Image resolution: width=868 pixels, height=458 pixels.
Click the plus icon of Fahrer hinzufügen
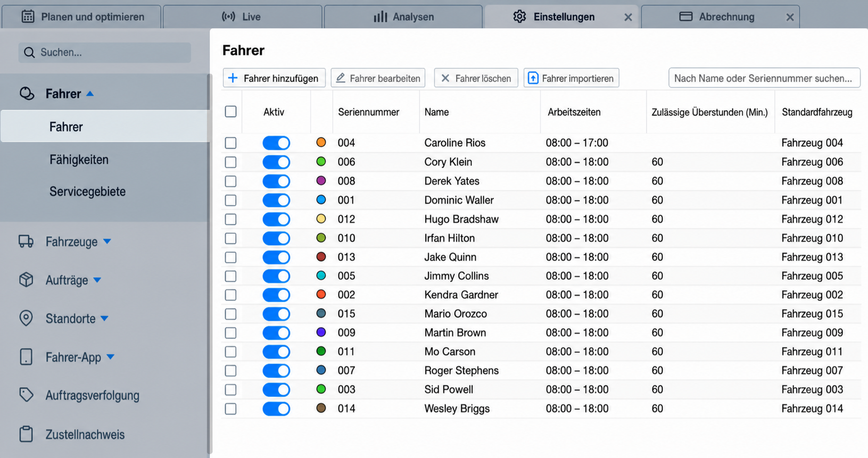pyautogui.click(x=233, y=78)
